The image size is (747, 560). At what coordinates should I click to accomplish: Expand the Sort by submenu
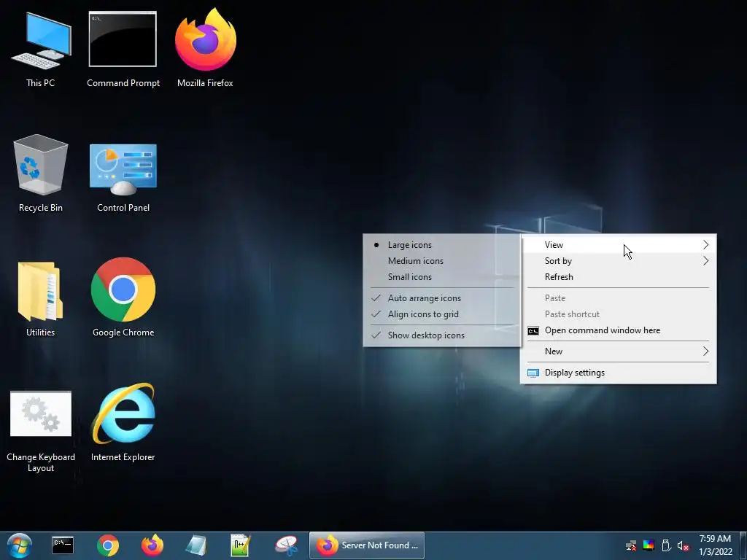619,261
